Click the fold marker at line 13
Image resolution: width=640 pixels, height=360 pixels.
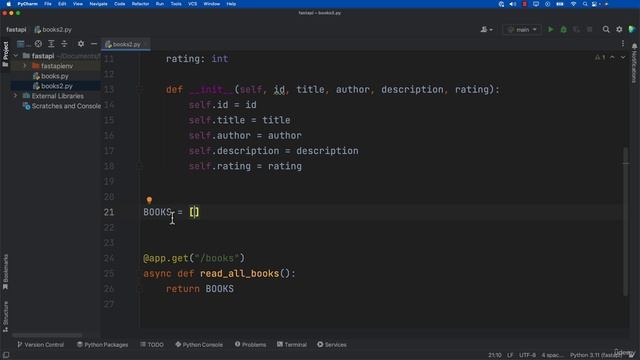pos(140,89)
